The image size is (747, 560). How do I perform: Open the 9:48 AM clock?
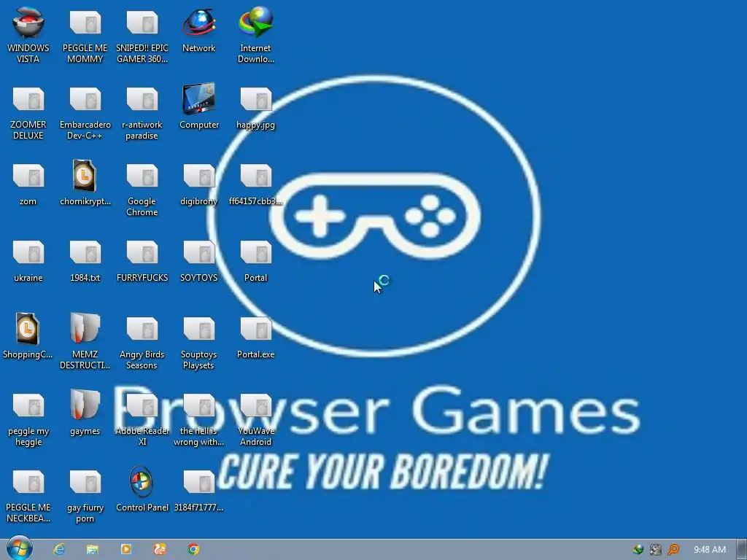(709, 550)
